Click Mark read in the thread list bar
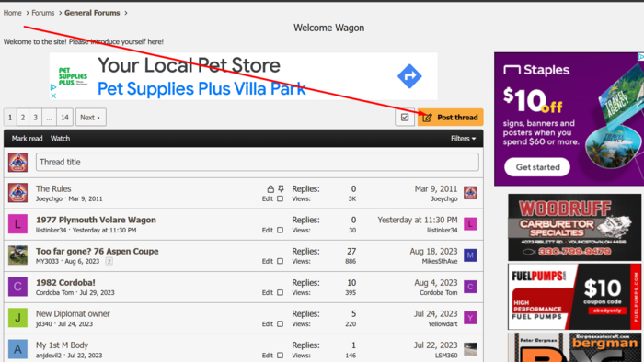 click(x=27, y=139)
